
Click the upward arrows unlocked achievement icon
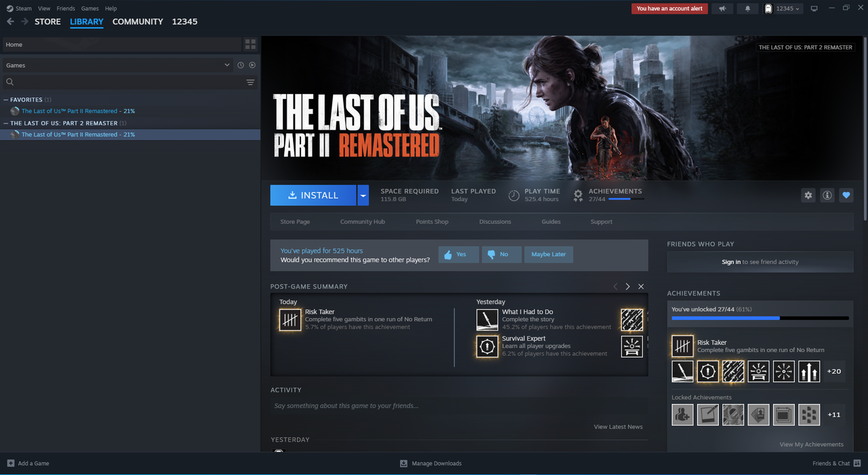tap(809, 371)
